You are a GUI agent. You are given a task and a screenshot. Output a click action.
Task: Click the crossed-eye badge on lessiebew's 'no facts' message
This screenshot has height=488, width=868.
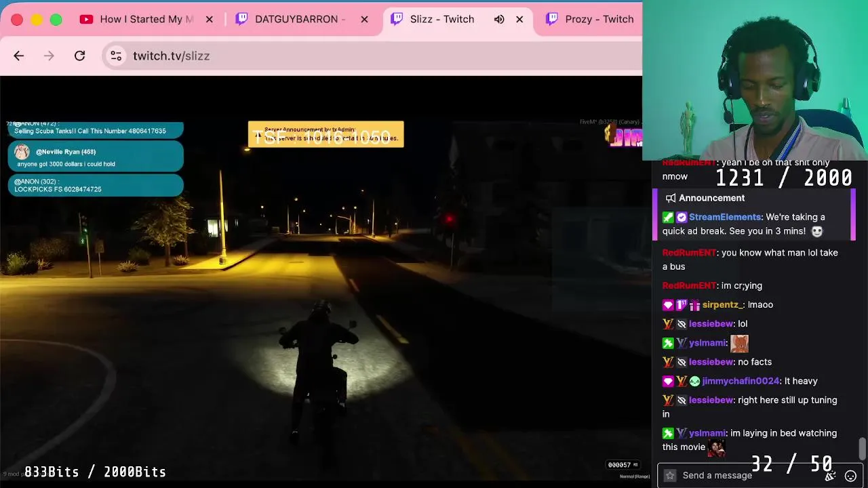(682, 362)
